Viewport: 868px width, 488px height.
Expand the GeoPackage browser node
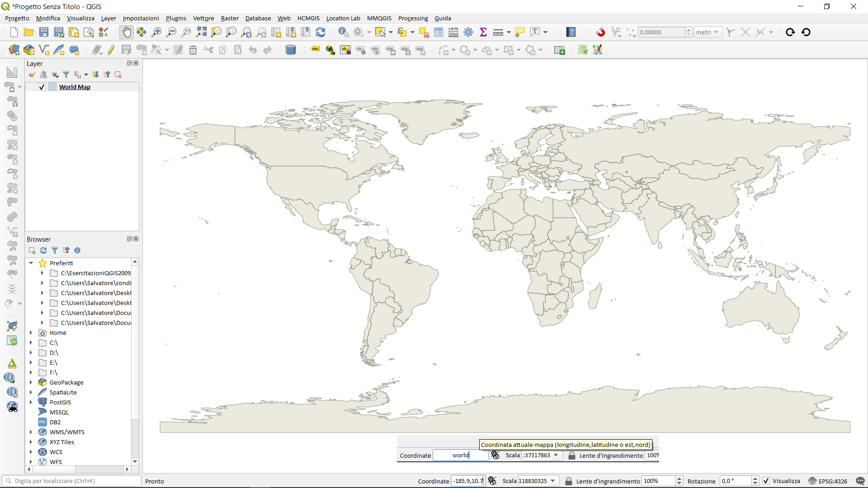pyautogui.click(x=31, y=383)
